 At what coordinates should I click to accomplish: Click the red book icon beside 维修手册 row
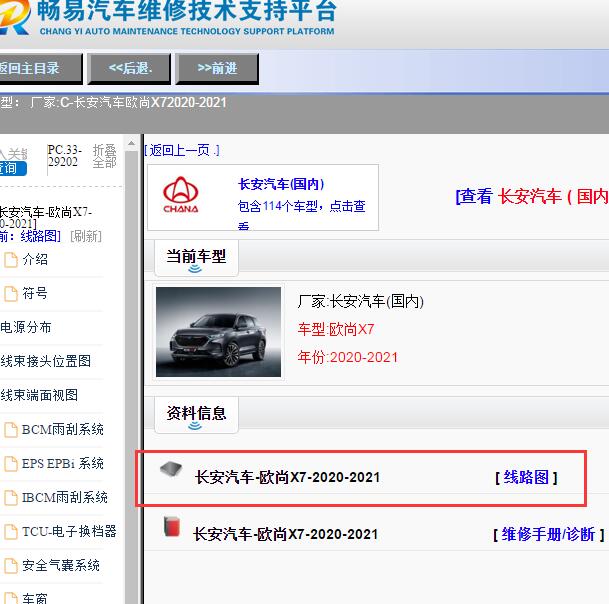click(172, 526)
